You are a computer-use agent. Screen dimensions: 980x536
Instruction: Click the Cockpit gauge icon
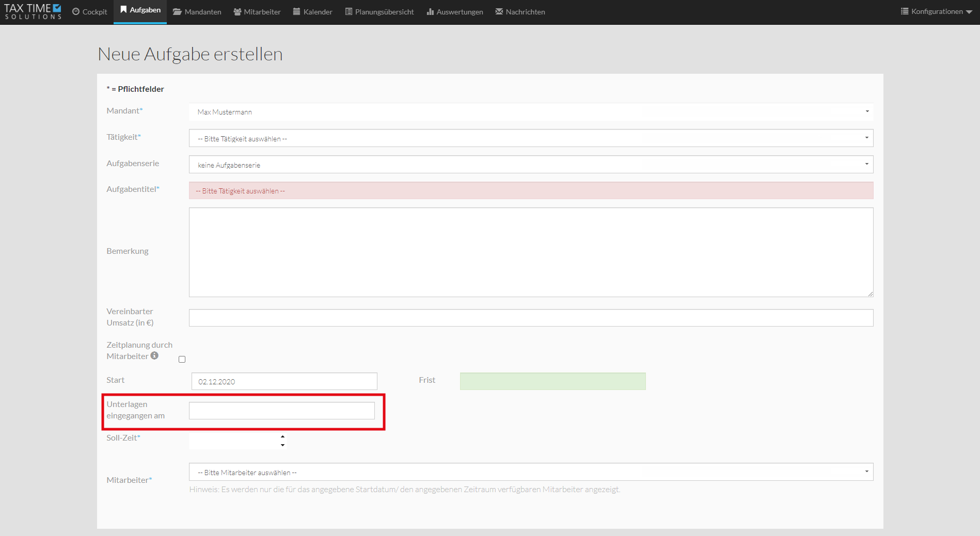[76, 11]
